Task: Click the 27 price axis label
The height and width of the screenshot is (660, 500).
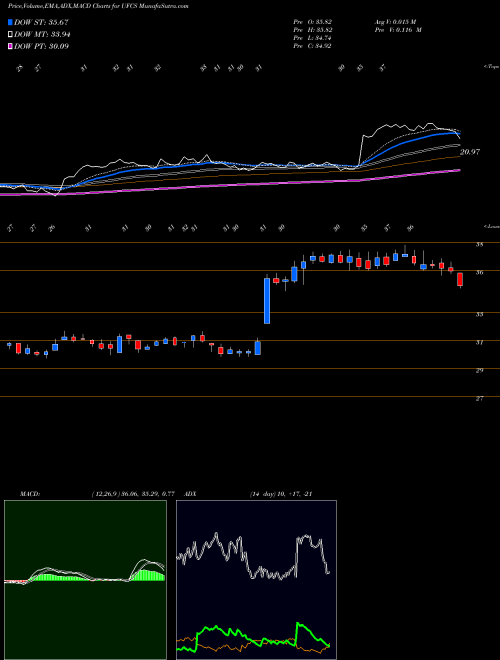Action: pyautogui.click(x=479, y=398)
